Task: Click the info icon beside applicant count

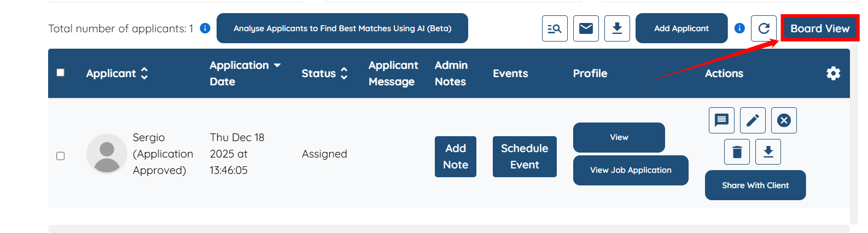Action: point(205,28)
